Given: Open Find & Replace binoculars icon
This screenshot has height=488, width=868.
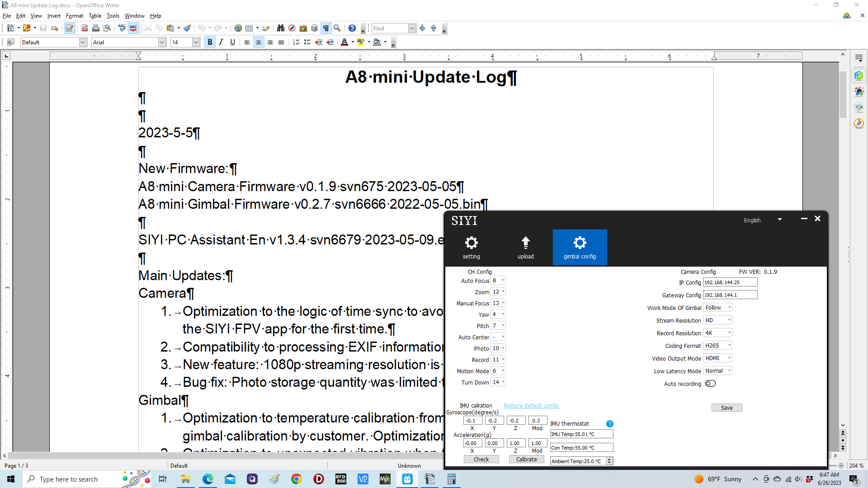Looking at the screenshot, I should (281, 28).
